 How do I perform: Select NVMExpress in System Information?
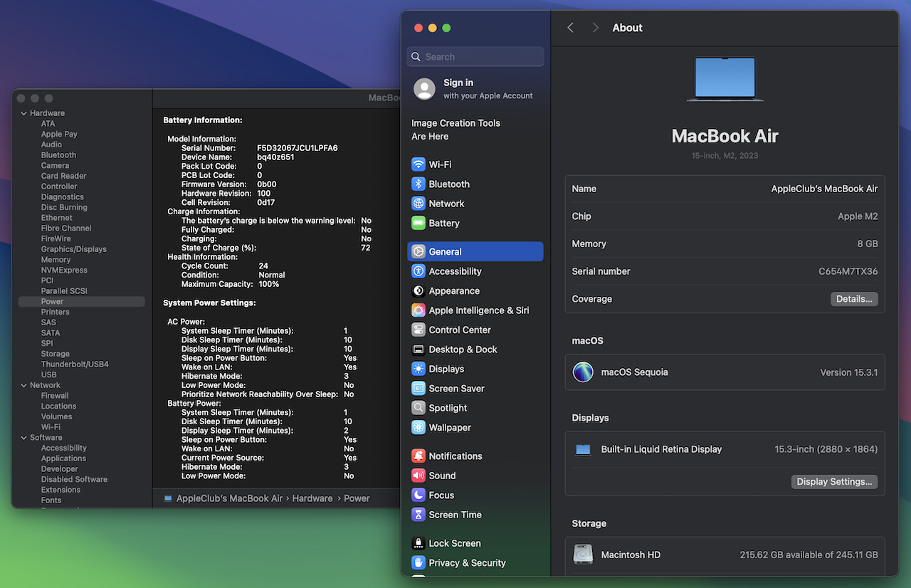(x=64, y=271)
